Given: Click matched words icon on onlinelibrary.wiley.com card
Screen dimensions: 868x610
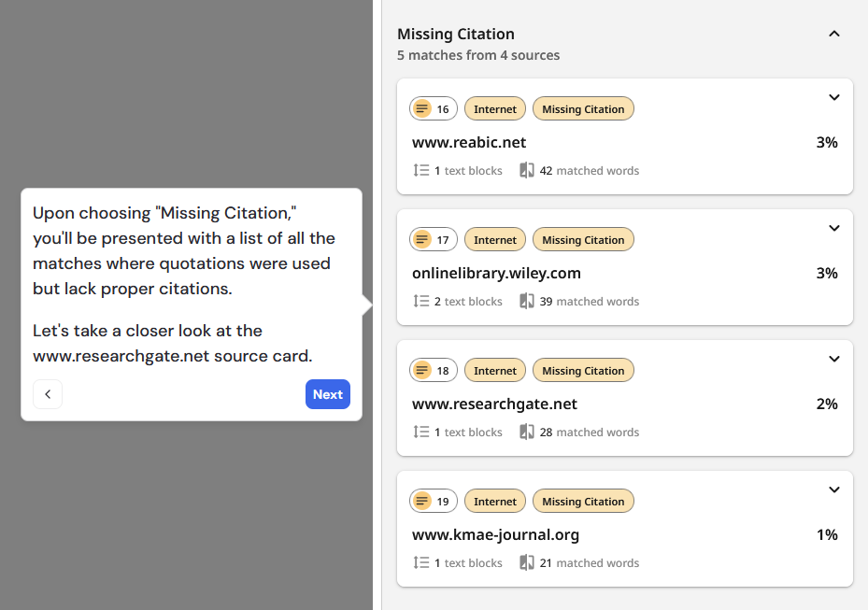Looking at the screenshot, I should pyautogui.click(x=527, y=302).
